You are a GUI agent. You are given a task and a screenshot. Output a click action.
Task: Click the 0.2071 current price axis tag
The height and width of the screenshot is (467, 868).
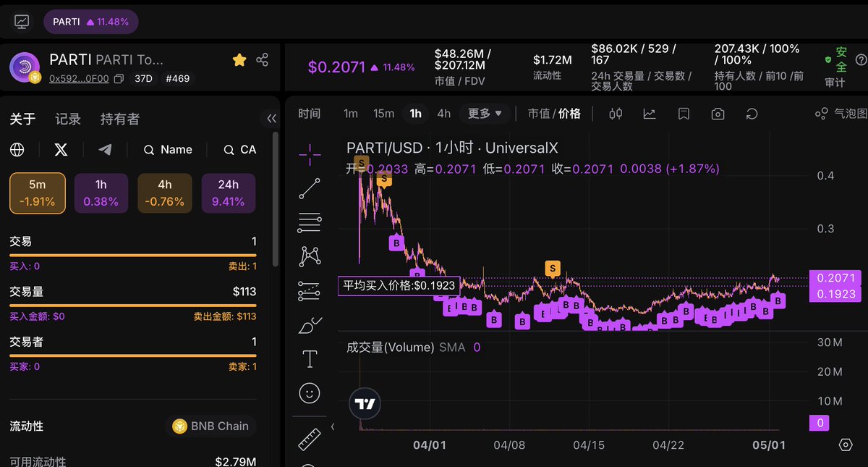(x=836, y=278)
